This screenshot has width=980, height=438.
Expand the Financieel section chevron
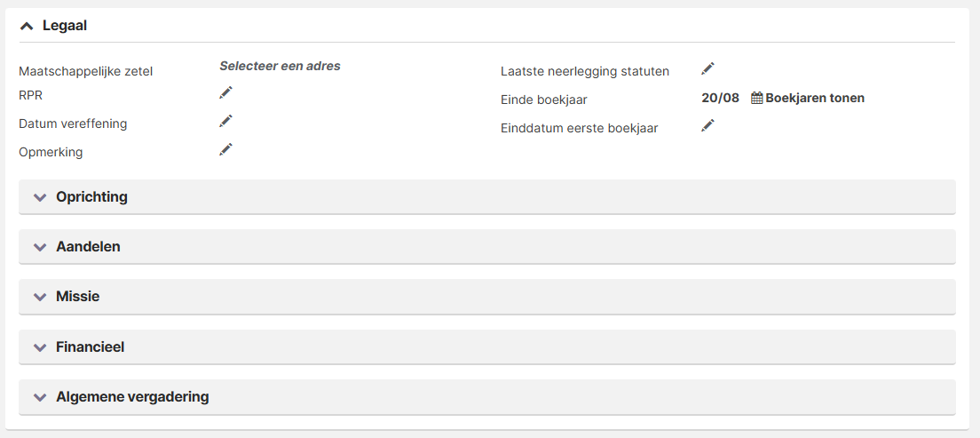(x=40, y=347)
